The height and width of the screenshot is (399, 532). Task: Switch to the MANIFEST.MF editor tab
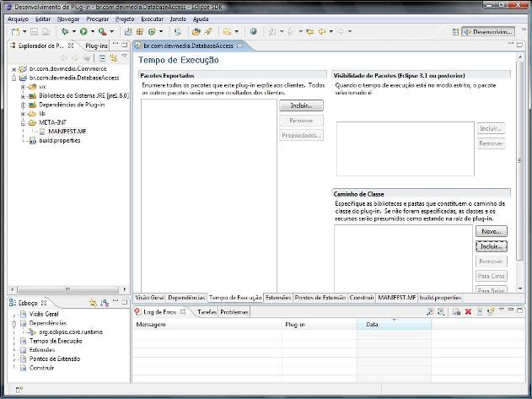[397, 298]
